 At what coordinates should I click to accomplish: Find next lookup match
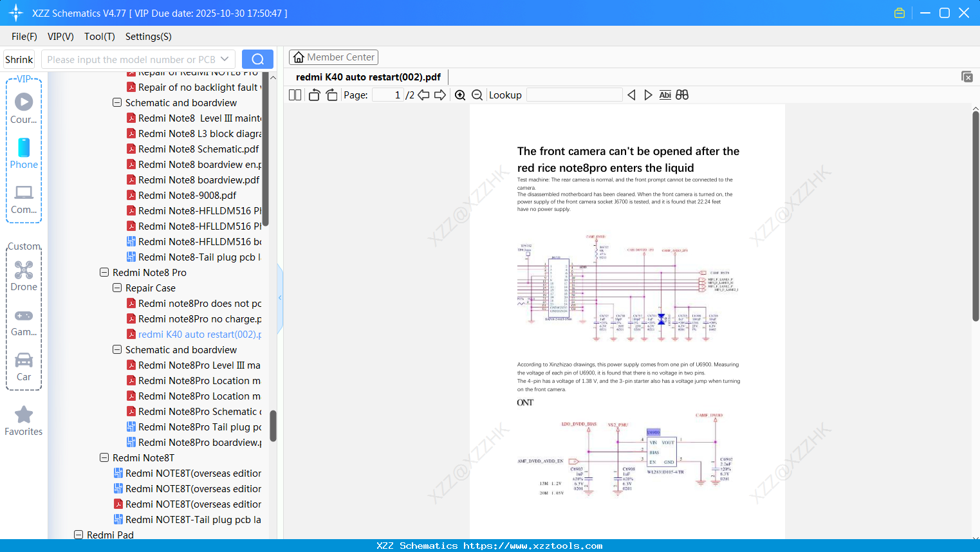point(648,95)
